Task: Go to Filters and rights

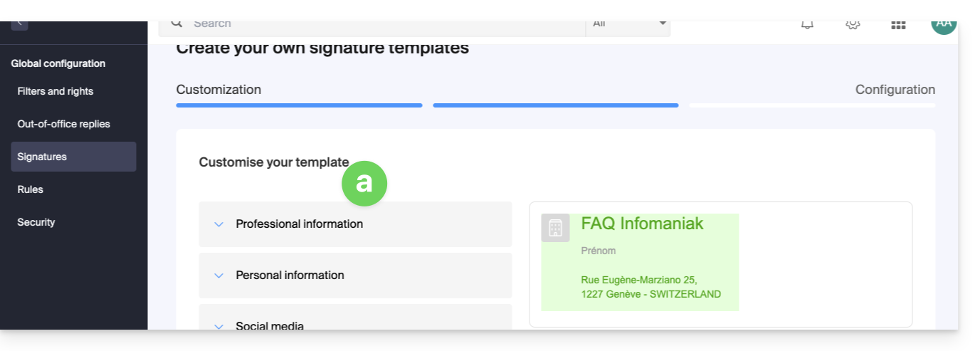Action: pyautogui.click(x=56, y=91)
